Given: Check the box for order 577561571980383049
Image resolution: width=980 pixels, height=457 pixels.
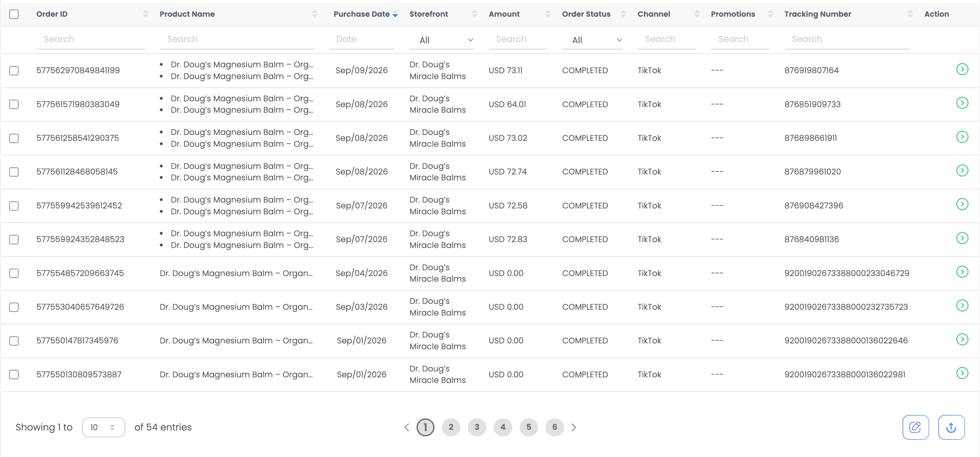Looking at the screenshot, I should pos(14,104).
